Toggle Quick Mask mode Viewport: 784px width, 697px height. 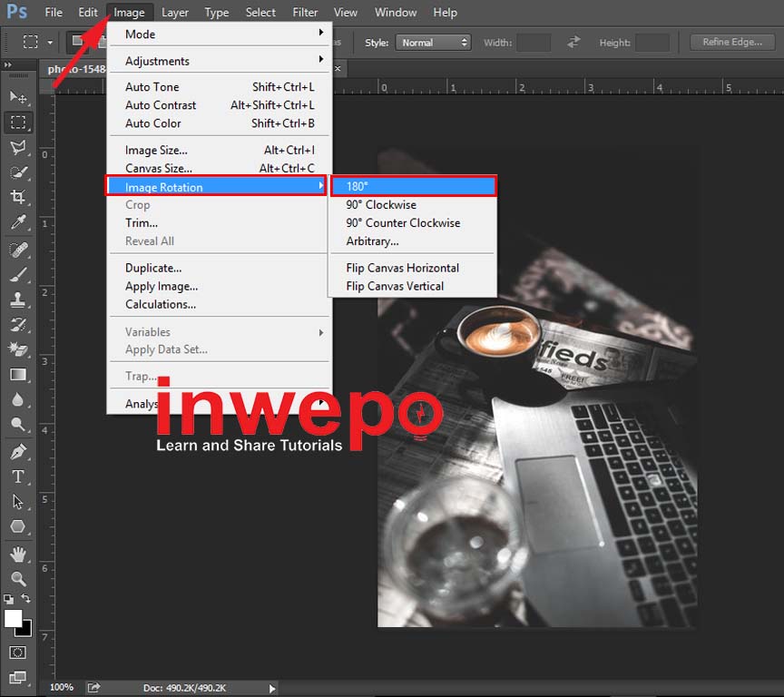[x=17, y=653]
